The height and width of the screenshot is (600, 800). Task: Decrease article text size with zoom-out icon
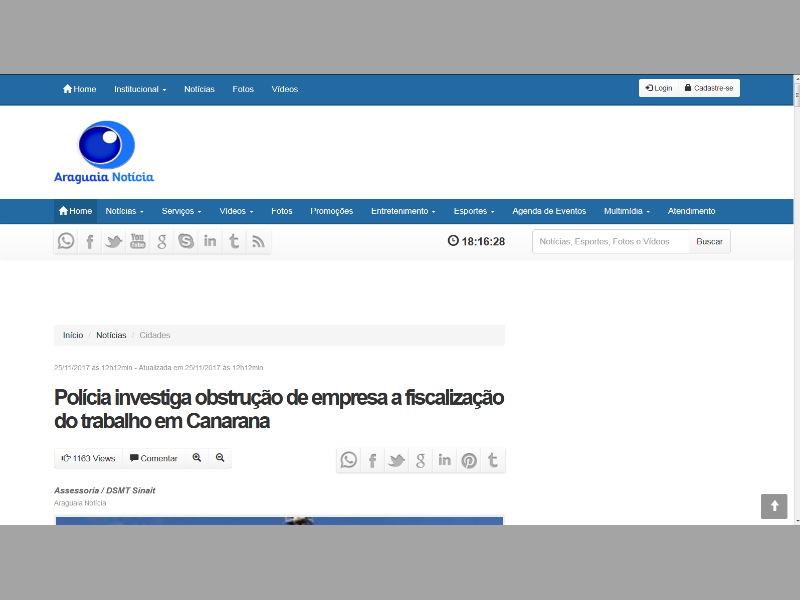coord(220,458)
